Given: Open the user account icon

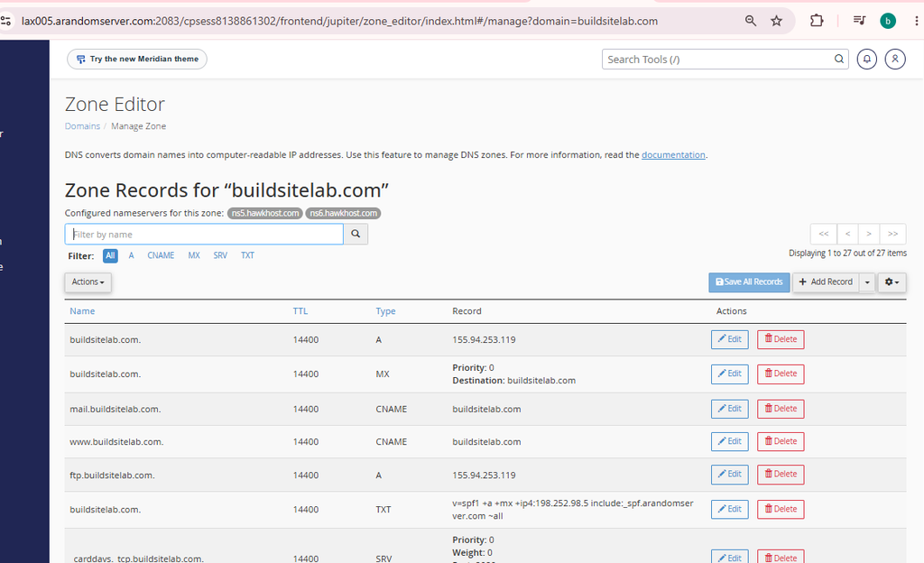Looking at the screenshot, I should (895, 59).
